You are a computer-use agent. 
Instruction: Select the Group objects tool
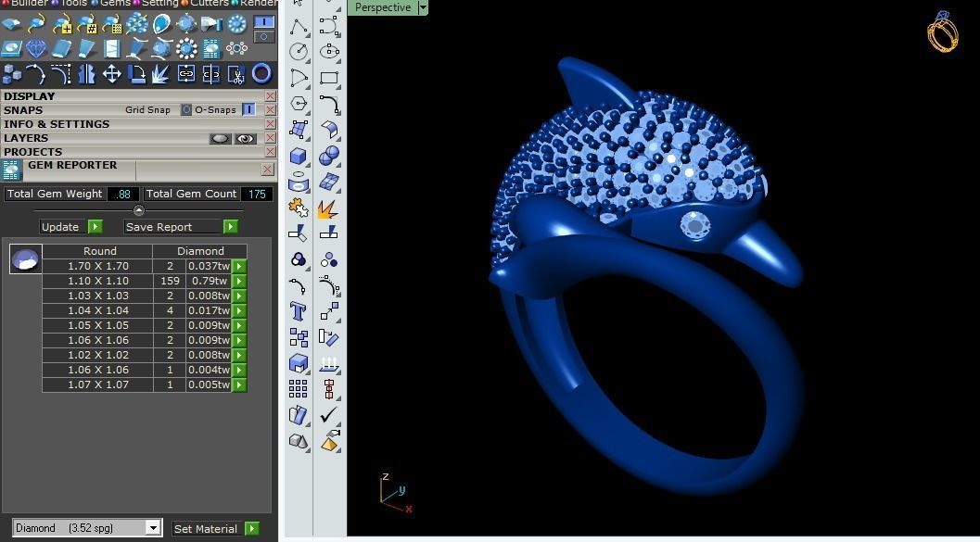pos(299,259)
